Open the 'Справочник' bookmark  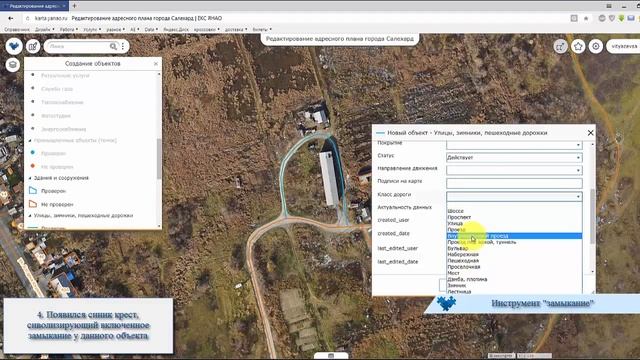(x=17, y=29)
